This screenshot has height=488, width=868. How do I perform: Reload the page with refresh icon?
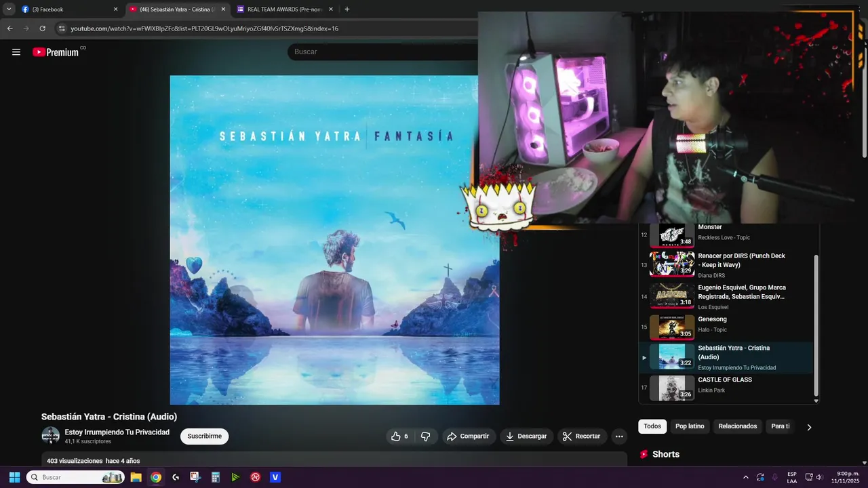[43, 28]
